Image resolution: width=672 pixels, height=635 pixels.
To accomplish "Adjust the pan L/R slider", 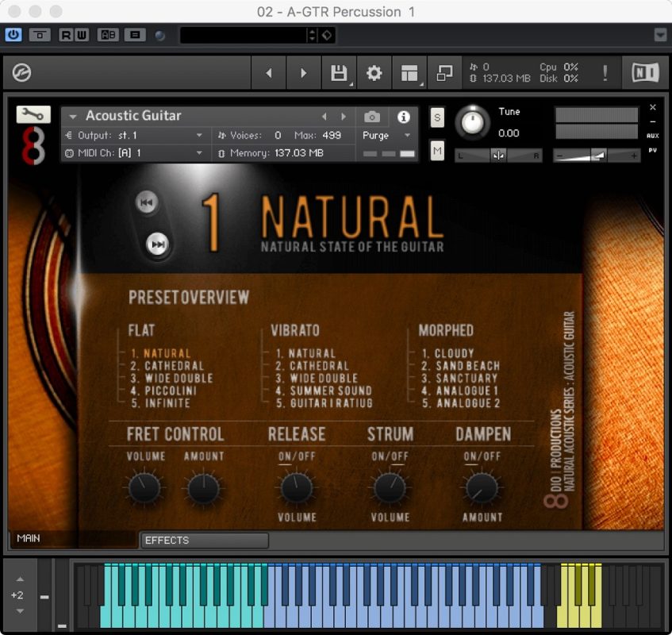I will [498, 156].
